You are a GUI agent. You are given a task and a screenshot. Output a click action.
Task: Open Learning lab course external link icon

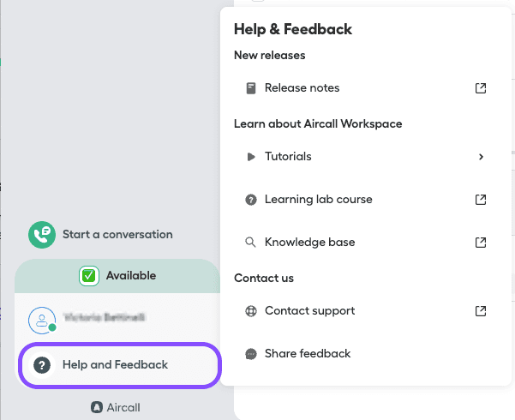(x=481, y=200)
